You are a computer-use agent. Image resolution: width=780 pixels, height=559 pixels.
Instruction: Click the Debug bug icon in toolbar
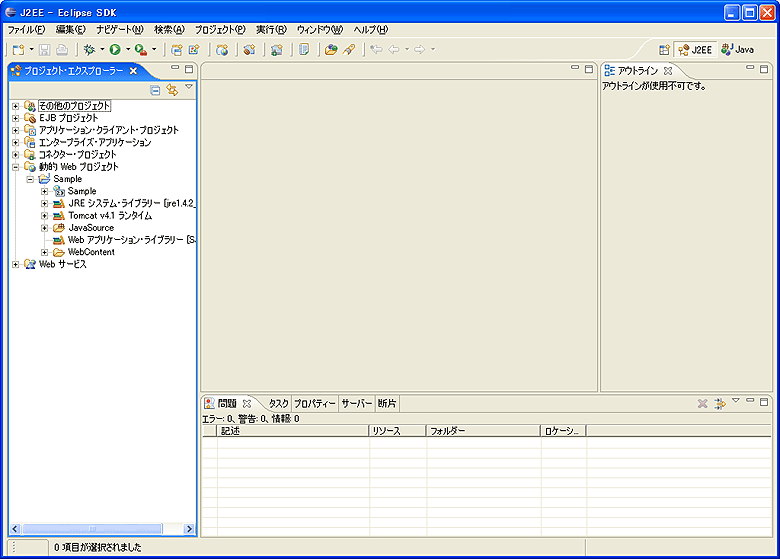click(90, 49)
